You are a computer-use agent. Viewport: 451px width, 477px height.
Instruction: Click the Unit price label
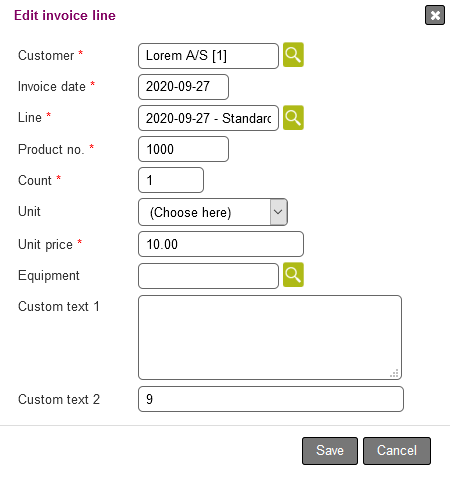[x=45, y=244]
